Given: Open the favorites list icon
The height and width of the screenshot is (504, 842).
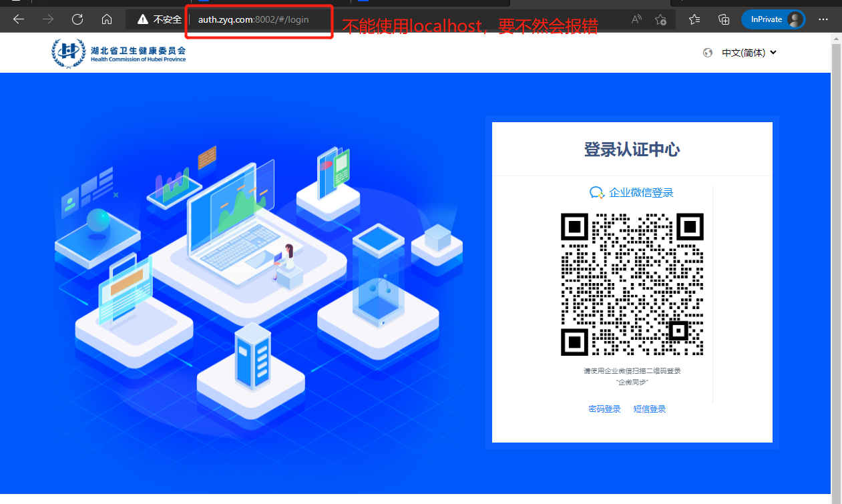Looking at the screenshot, I should click(694, 19).
